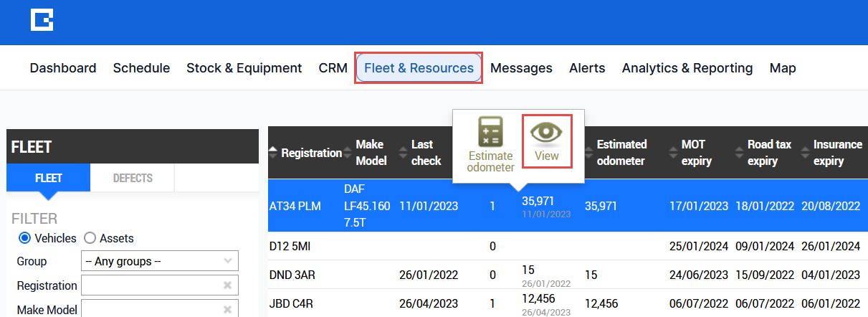Select the Vehicles radio button

tap(24, 238)
